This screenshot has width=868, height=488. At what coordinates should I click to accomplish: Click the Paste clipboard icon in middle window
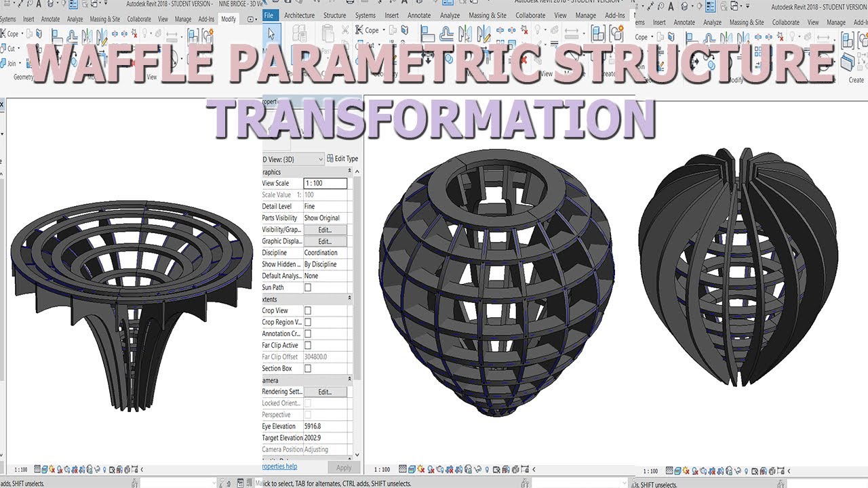coord(328,34)
